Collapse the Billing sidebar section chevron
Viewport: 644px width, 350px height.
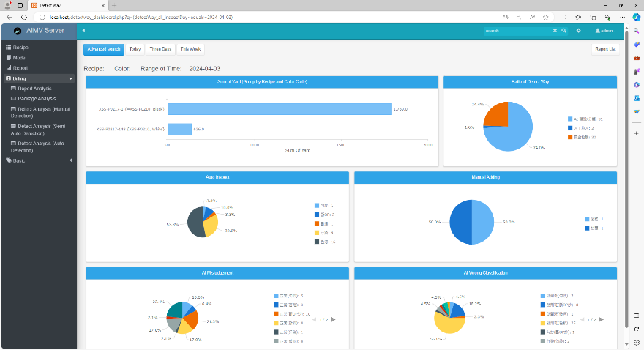pyautogui.click(x=71, y=78)
